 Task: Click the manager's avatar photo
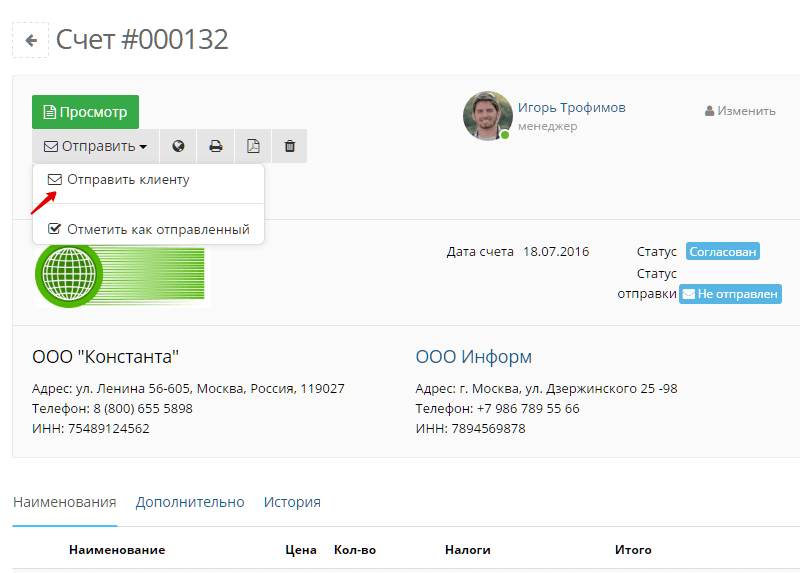tap(487, 116)
